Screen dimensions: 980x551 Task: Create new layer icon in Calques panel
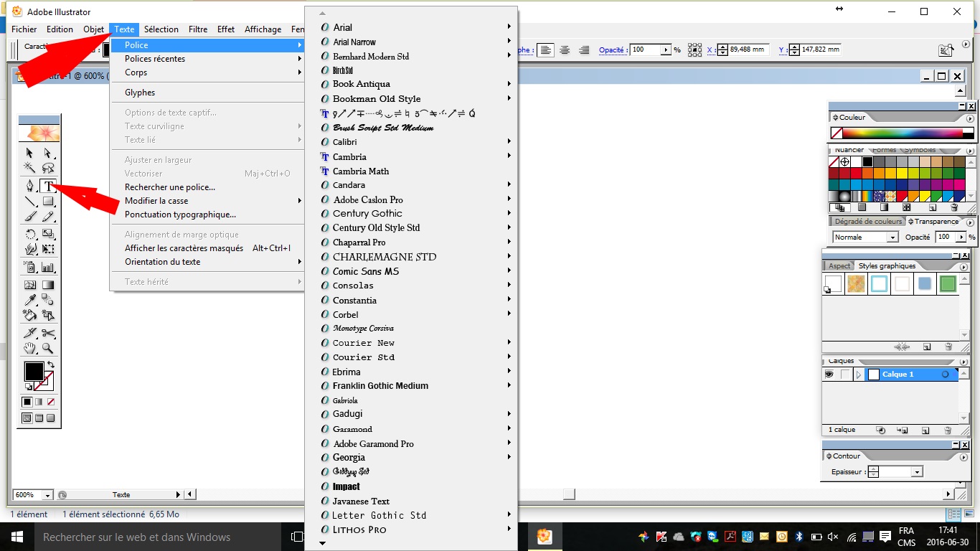pos(925,430)
